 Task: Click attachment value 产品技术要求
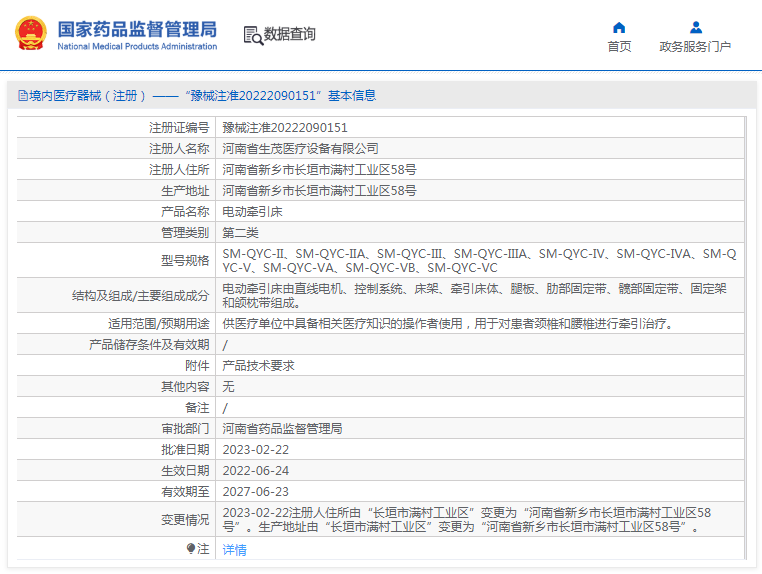[x=258, y=365]
